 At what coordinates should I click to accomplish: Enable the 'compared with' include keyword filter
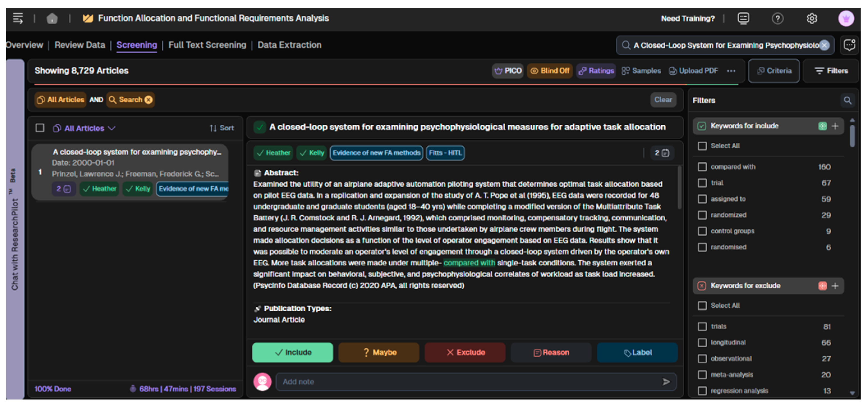703,167
